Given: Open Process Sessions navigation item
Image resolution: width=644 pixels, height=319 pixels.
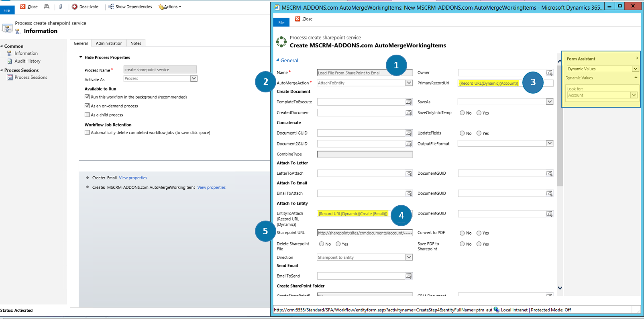Looking at the screenshot, I should pos(31,77).
